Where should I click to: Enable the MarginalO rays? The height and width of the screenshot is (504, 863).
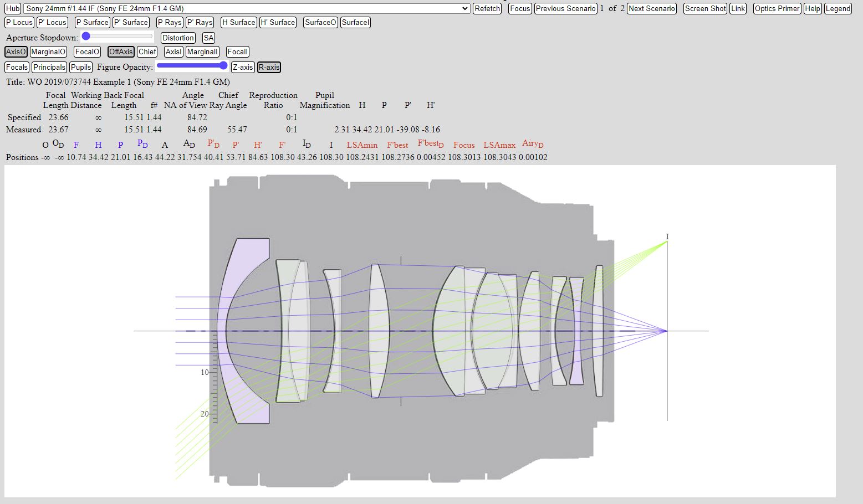pyautogui.click(x=48, y=52)
